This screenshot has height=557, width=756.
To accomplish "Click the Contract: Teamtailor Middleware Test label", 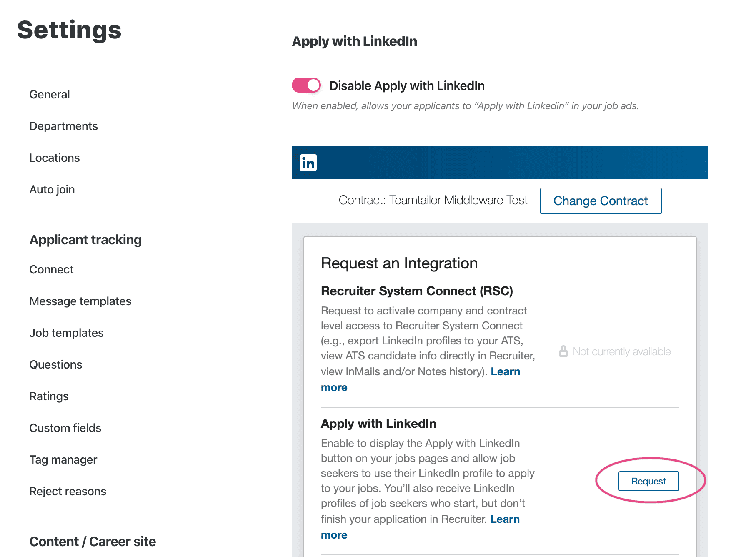I will pos(433,201).
